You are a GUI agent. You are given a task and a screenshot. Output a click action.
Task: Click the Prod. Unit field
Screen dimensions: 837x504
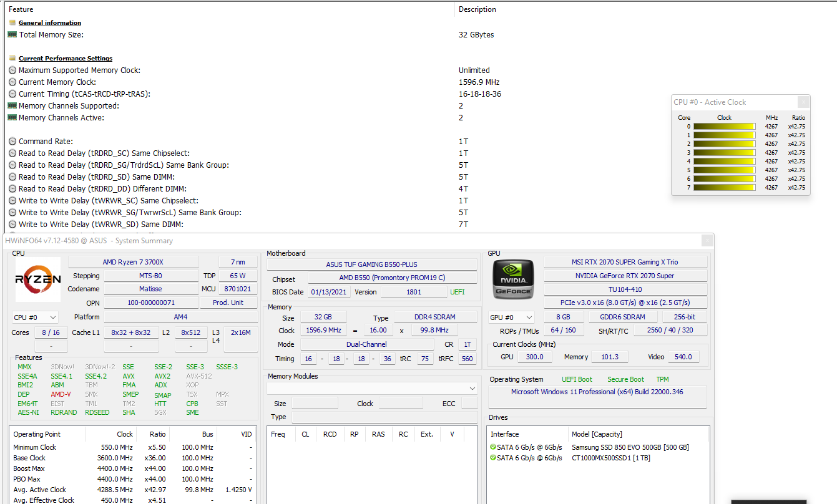(228, 303)
